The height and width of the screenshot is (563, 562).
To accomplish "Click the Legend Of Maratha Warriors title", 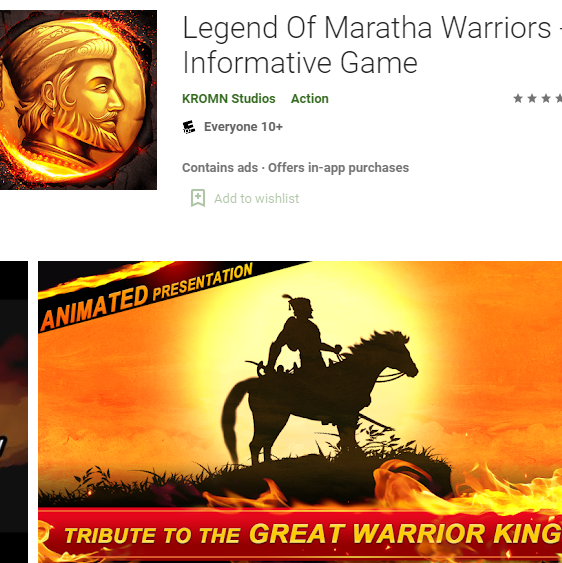I will pos(367,28).
